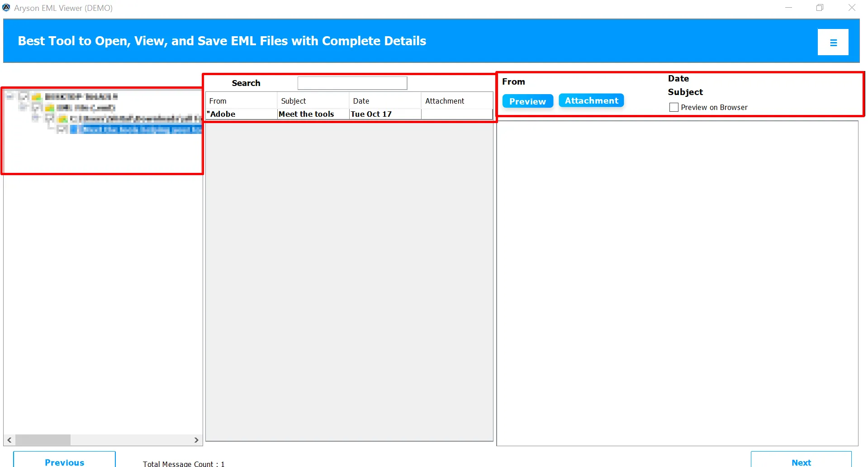
Task: Open the hamburger menu in the header
Action: point(833,42)
